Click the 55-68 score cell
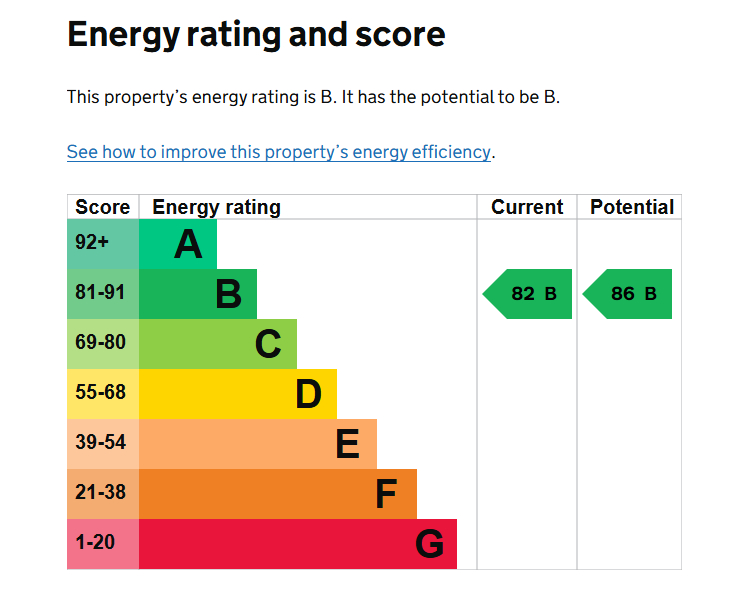The width and height of the screenshot is (737, 601). [103, 394]
